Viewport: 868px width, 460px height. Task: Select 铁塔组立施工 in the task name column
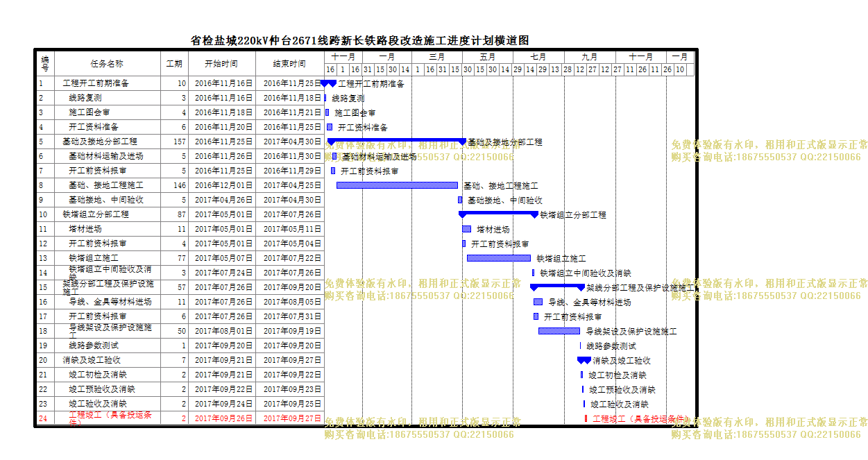coord(94,258)
